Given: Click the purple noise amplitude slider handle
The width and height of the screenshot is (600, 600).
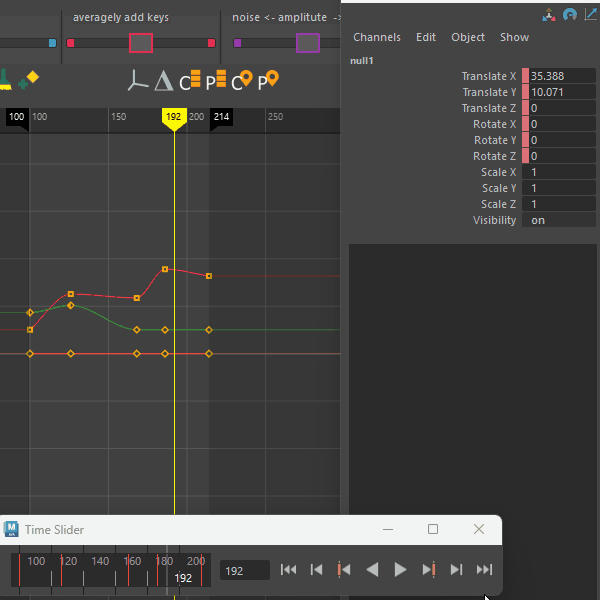Looking at the screenshot, I should [308, 43].
